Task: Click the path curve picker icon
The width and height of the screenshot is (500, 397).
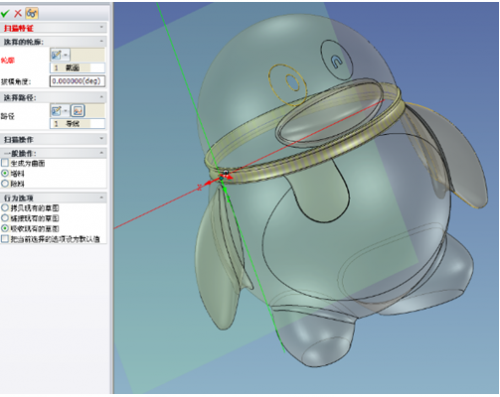Action: tap(78, 110)
